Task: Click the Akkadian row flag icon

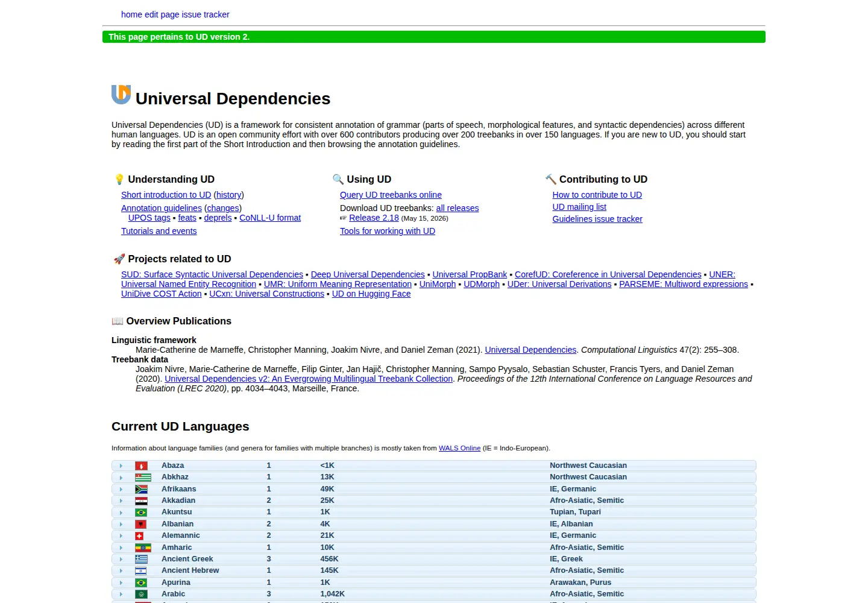Action: point(141,501)
